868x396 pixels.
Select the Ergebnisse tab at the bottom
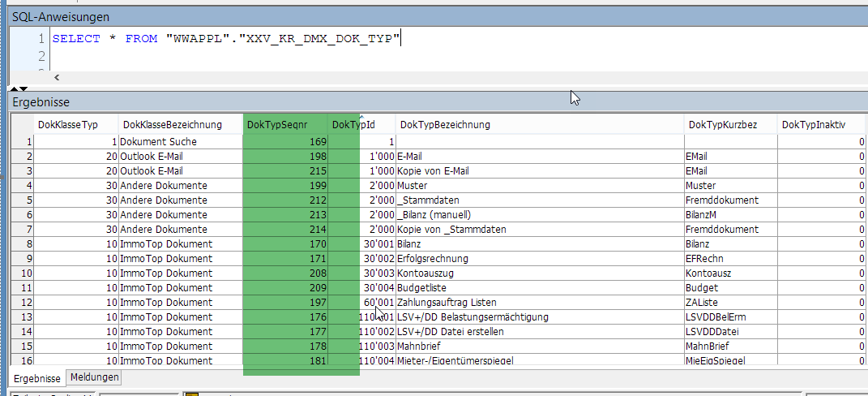(37, 379)
